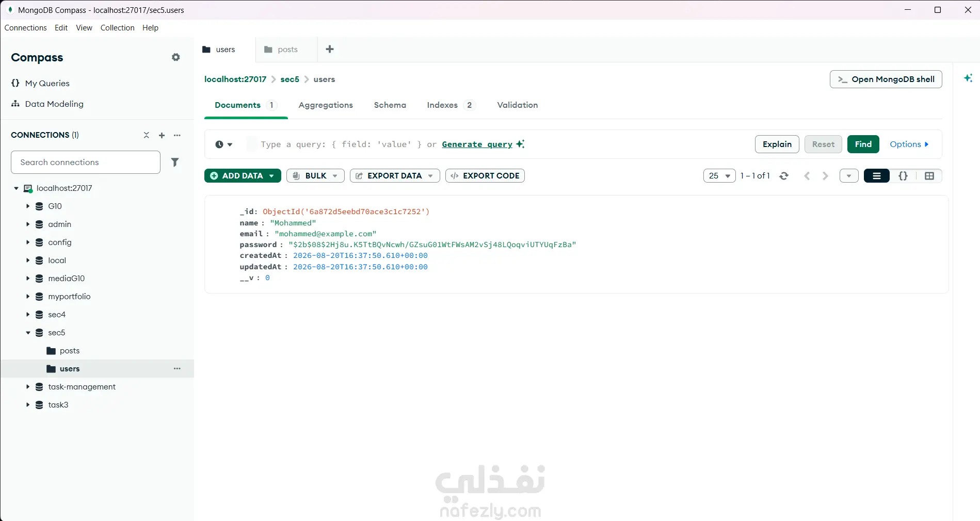Switch to list view of documents
Screen dimensions: 980x521
pos(877,176)
